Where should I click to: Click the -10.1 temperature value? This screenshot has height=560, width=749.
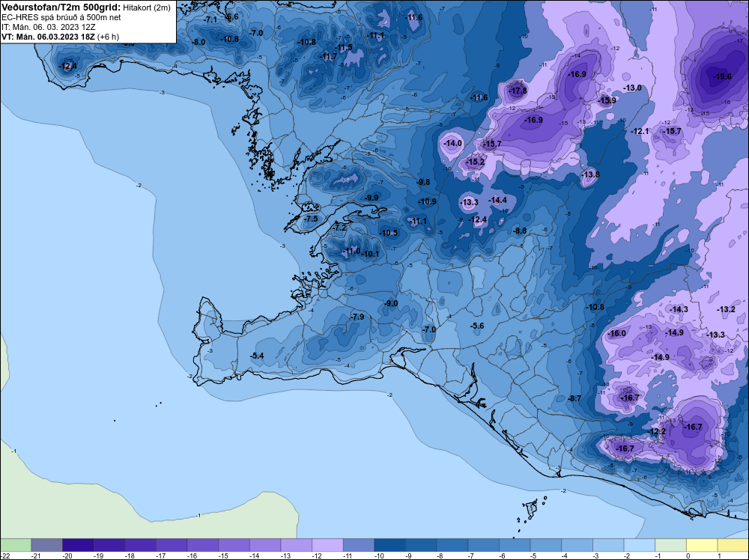(371, 254)
